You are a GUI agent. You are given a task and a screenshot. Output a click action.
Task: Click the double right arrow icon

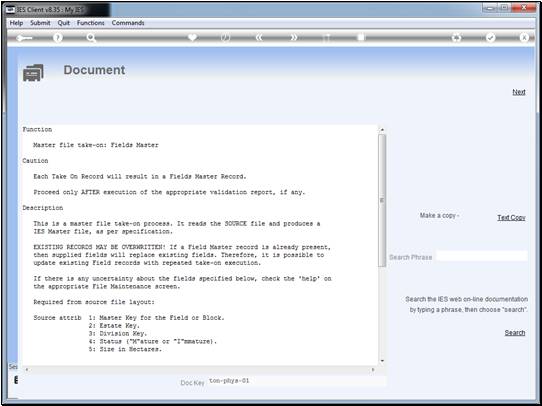(x=293, y=38)
